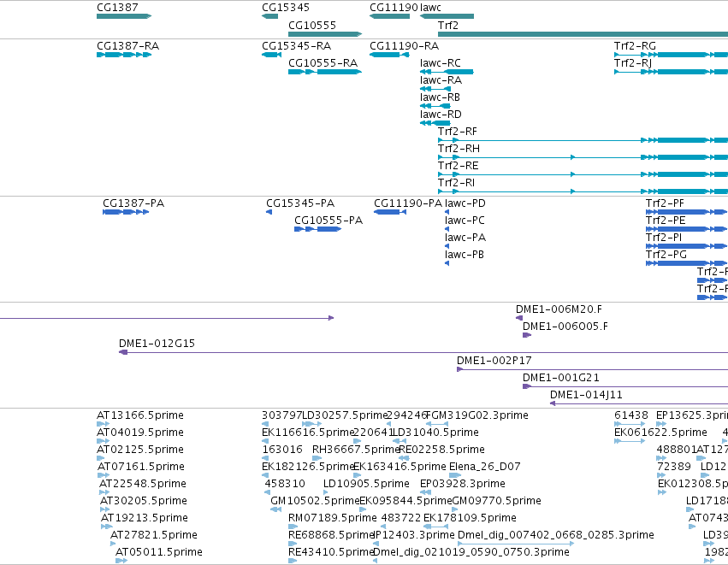Select the DME1-014J11 clone label
This screenshot has width=728, height=565.
[x=586, y=395]
